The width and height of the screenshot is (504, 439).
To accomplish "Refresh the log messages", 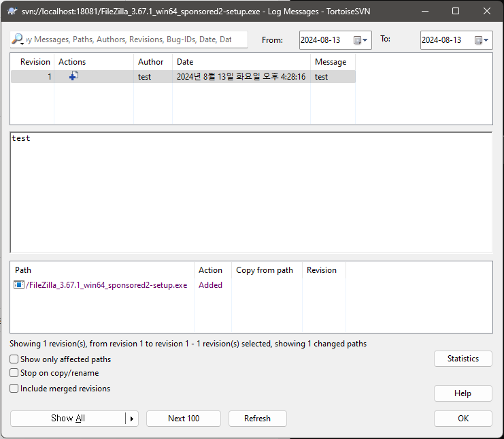I will 258,419.
